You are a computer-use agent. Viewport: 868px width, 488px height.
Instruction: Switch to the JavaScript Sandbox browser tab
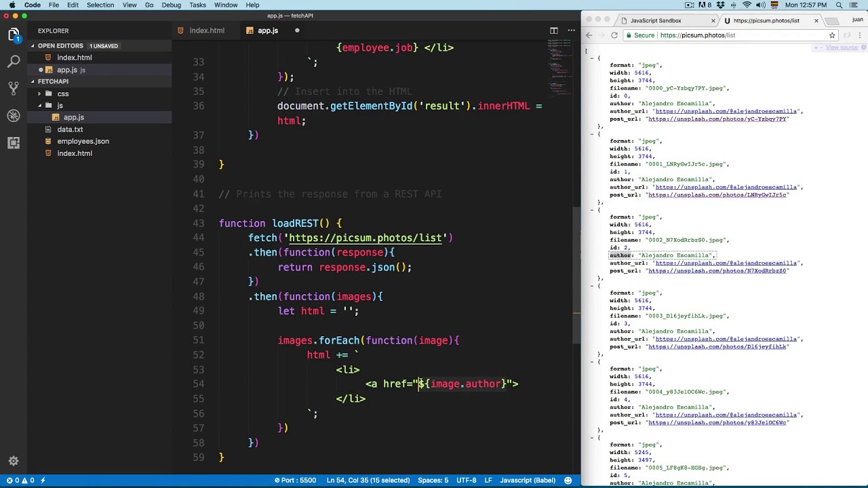coord(655,20)
